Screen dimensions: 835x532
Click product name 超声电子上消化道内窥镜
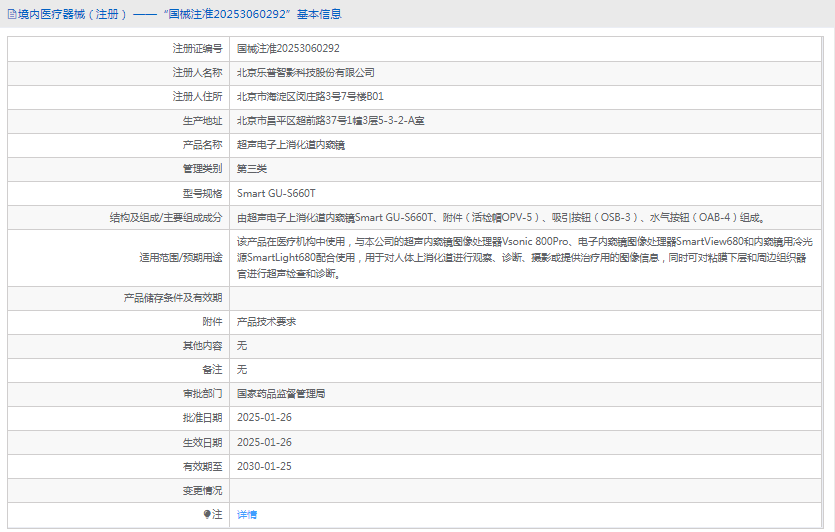click(x=291, y=145)
